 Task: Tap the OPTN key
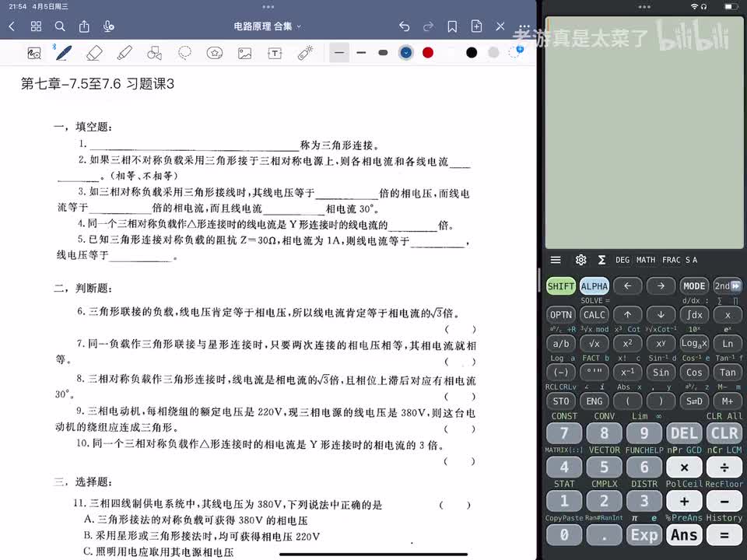click(x=561, y=314)
